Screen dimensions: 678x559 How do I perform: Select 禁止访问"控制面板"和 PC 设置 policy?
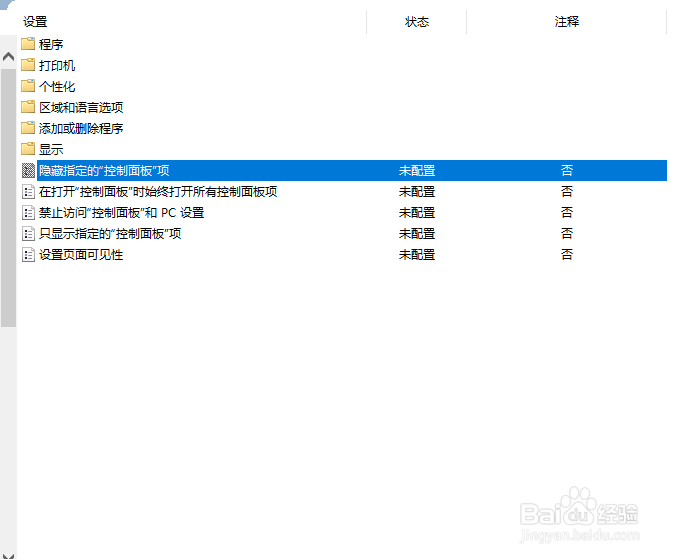(122, 213)
